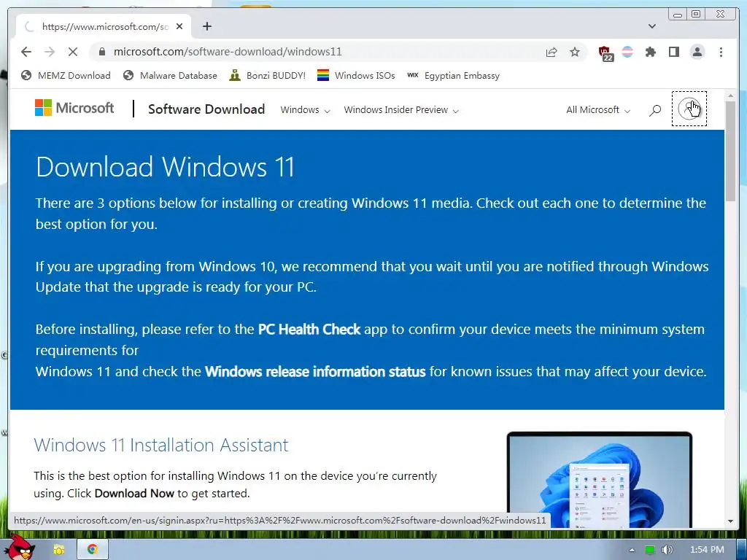Open Windows release information status link
747x560 pixels.
pyautogui.click(x=315, y=371)
